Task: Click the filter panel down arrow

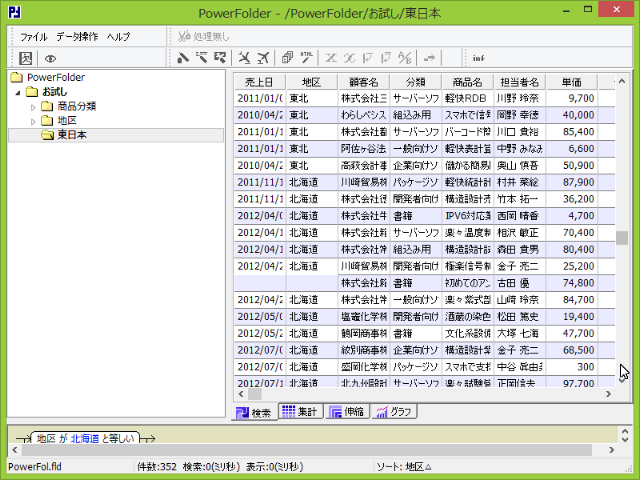Action: 625,439
